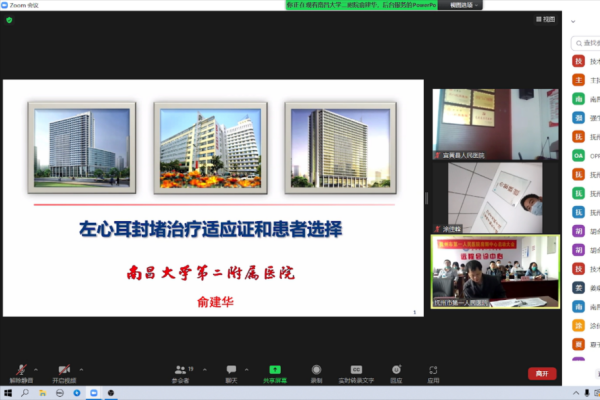
Task: Open audio options caret beside microphone
Action: click(x=36, y=369)
